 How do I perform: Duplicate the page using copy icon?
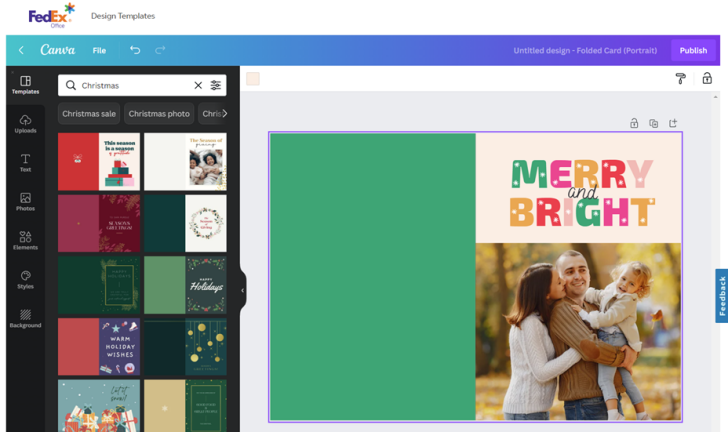click(653, 123)
